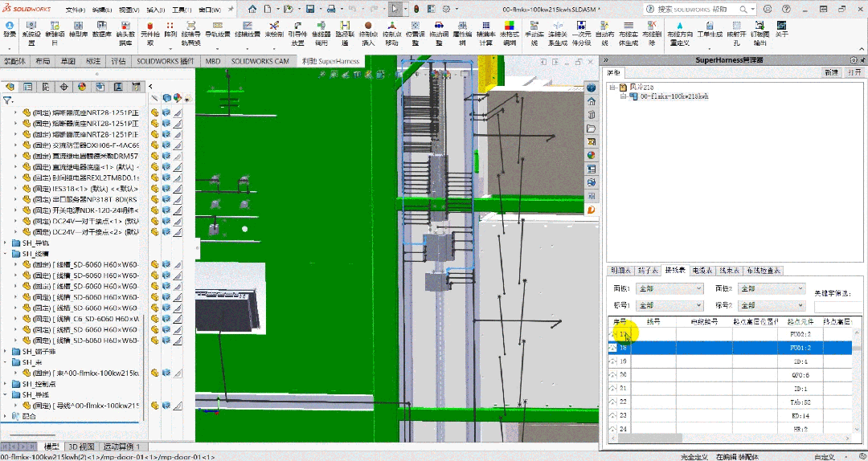Click the 线槽放置 wire duct placement tool
The width and height of the screenshot is (868, 461).
click(x=248, y=30)
